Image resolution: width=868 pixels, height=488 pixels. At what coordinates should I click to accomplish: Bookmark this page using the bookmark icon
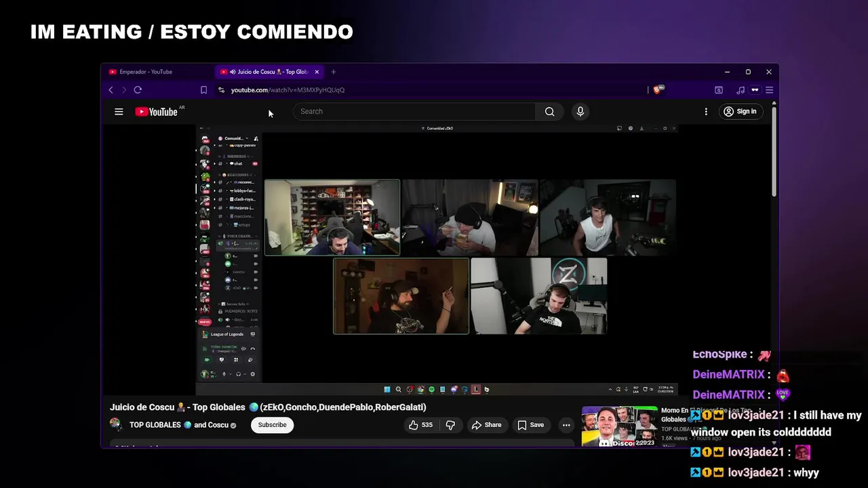pyautogui.click(x=203, y=89)
